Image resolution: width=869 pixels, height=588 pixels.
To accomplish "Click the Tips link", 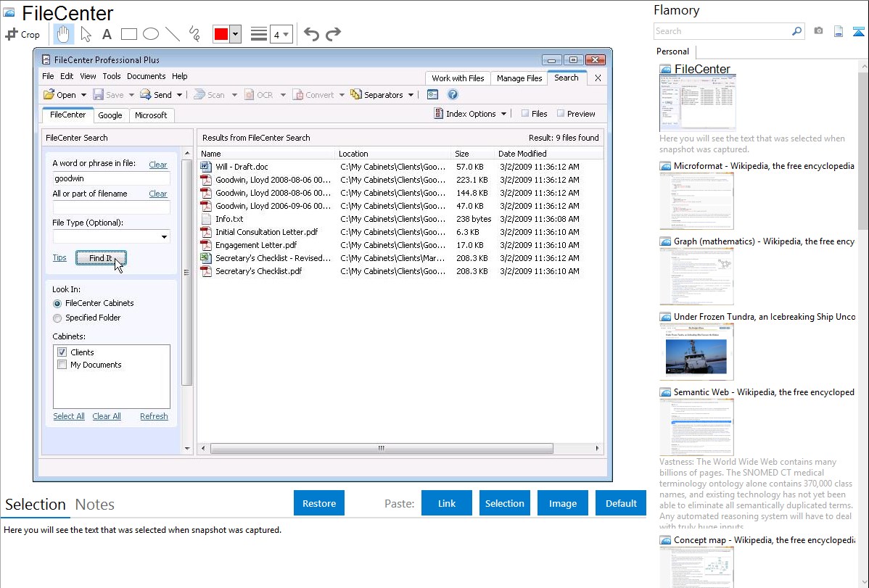I will click(x=59, y=257).
